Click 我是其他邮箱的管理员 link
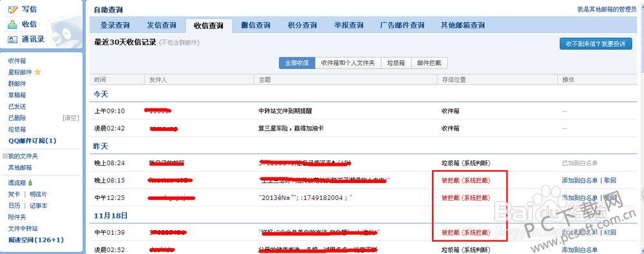The width and height of the screenshot is (644, 254). click(x=607, y=10)
